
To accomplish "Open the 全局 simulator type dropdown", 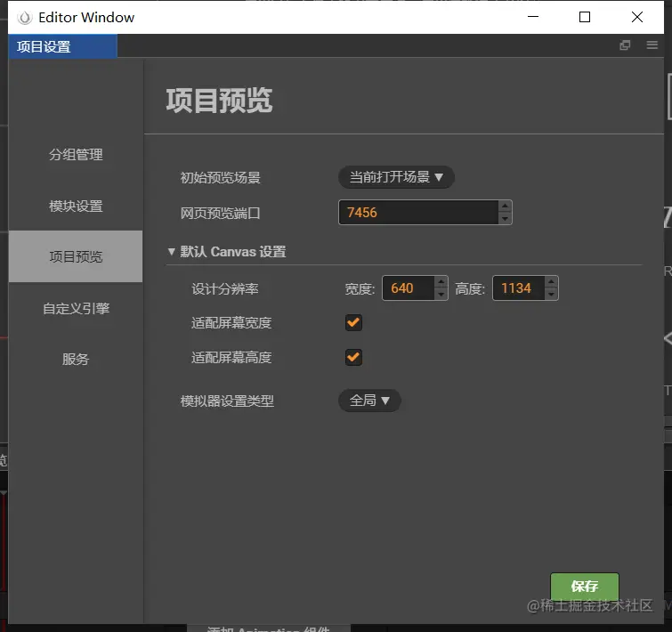I will click(369, 401).
